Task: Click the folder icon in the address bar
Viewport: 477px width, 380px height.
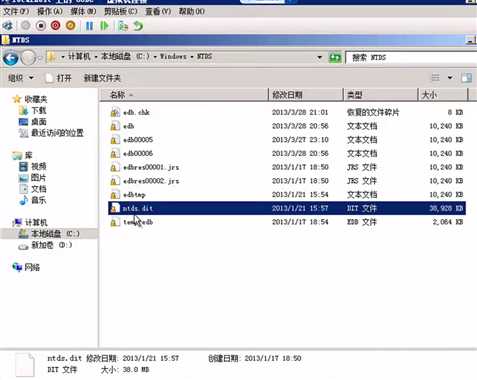Action: [x=51, y=57]
